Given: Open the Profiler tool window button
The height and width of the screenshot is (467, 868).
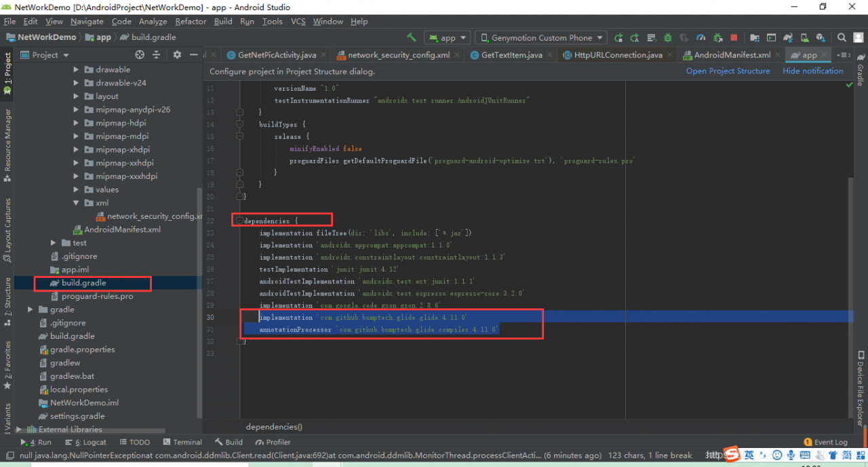Looking at the screenshot, I should click(273, 442).
